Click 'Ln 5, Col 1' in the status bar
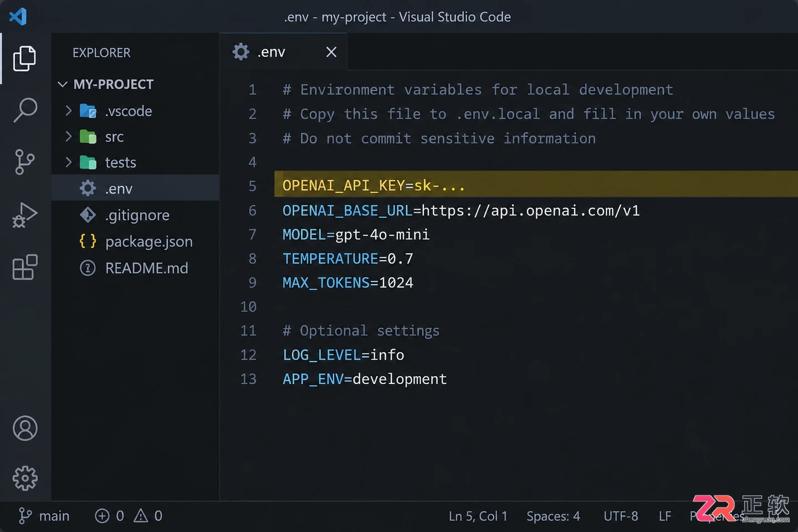 click(x=478, y=516)
